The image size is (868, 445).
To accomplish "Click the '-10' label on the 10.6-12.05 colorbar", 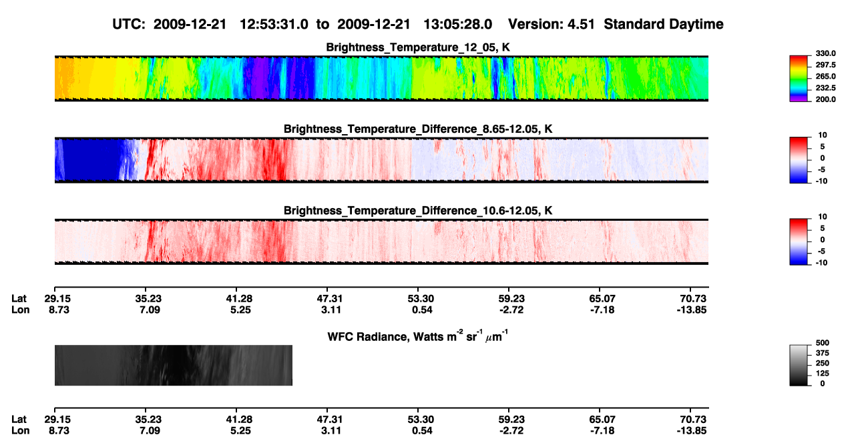I will (x=823, y=263).
